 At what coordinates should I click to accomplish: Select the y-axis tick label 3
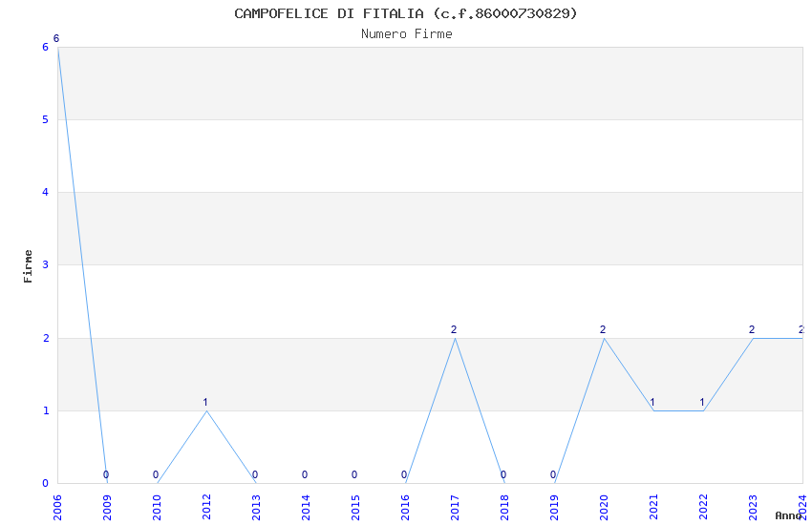pyautogui.click(x=46, y=264)
